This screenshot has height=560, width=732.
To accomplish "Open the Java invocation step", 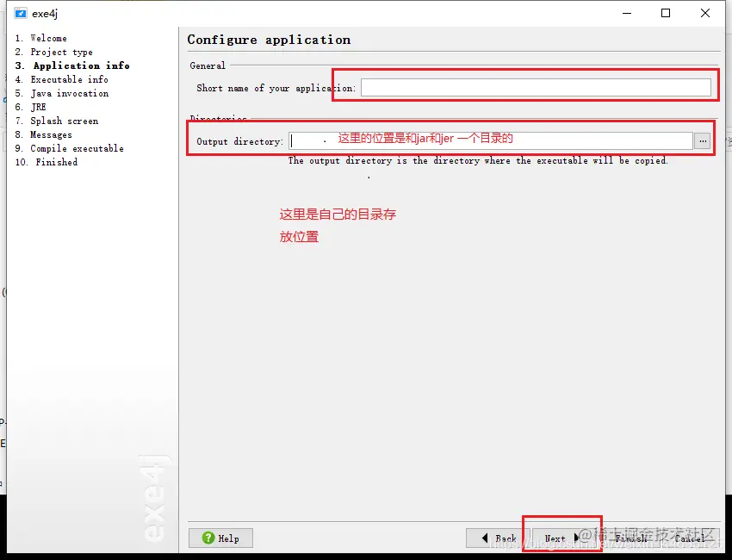I will (62, 93).
